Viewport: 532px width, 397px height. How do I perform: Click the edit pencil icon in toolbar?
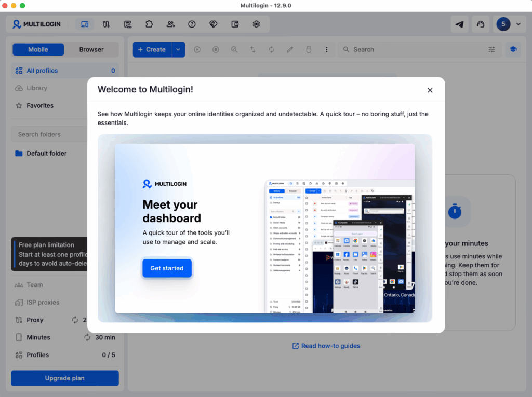tap(290, 49)
